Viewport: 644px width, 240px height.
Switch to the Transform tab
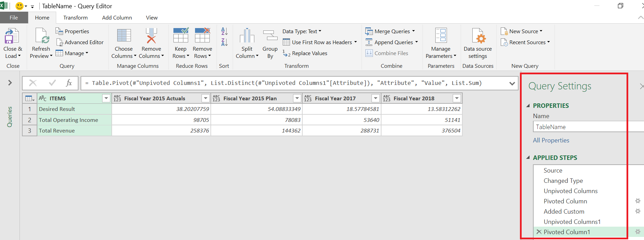tap(75, 17)
